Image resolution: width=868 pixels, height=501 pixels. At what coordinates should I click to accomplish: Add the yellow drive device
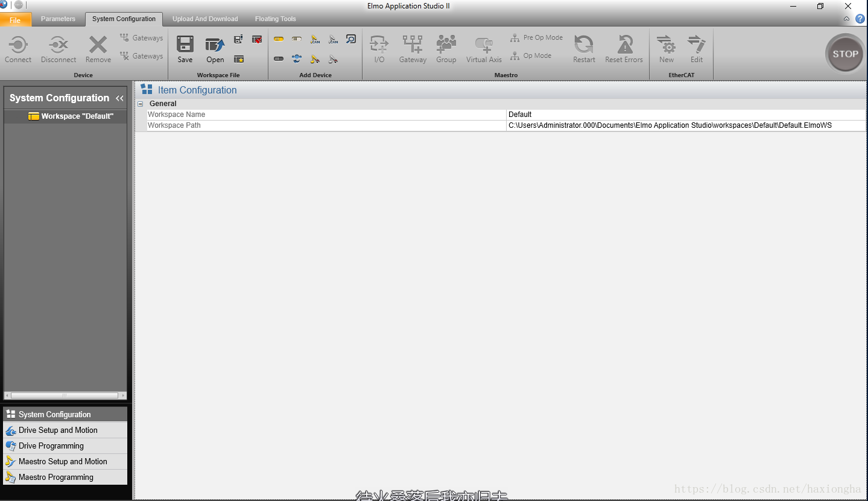pos(279,39)
